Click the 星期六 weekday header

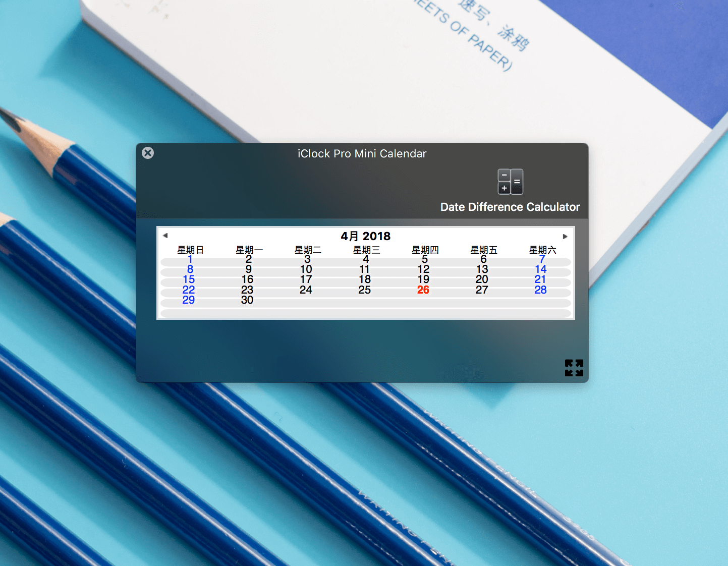(x=542, y=250)
